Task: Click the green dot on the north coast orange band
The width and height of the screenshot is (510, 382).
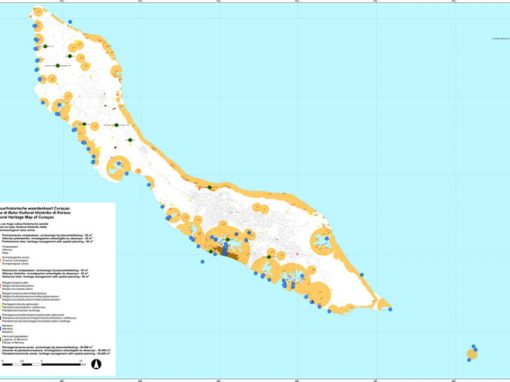Action: click(210, 187)
